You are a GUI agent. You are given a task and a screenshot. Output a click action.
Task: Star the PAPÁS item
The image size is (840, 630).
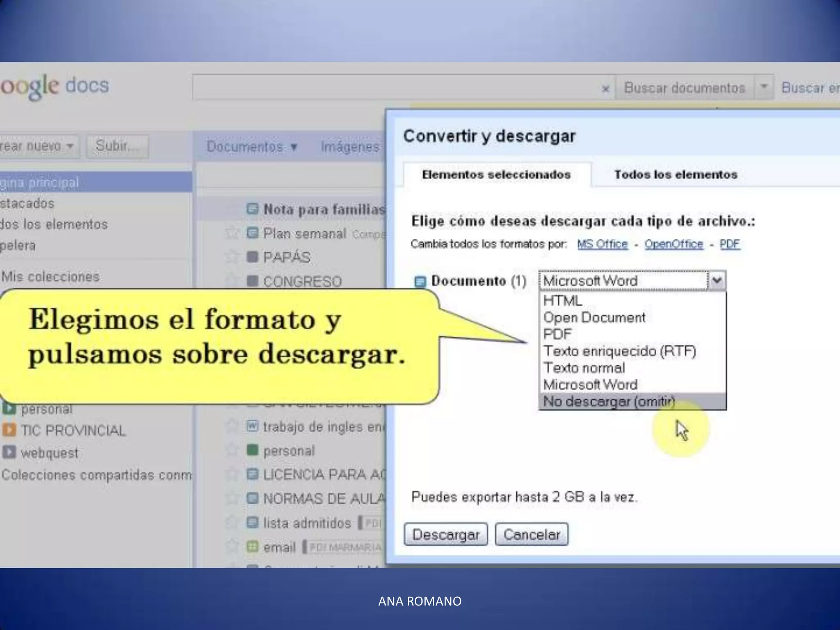pyautogui.click(x=232, y=257)
